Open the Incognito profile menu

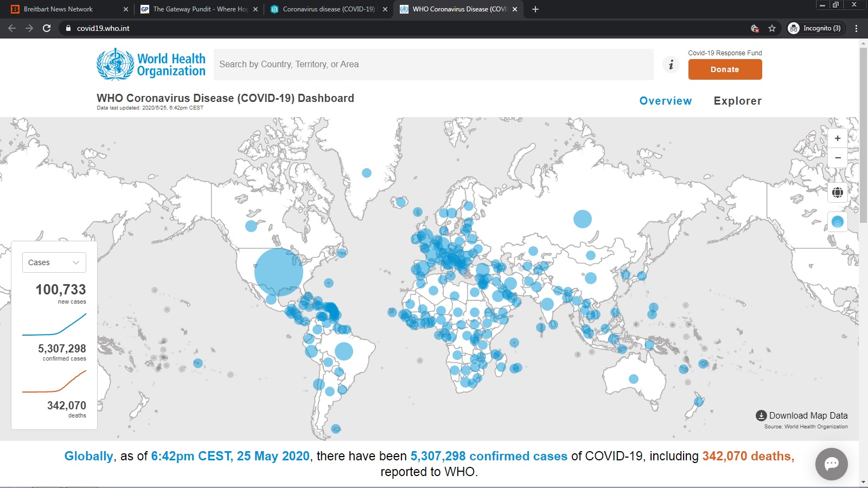(x=816, y=28)
